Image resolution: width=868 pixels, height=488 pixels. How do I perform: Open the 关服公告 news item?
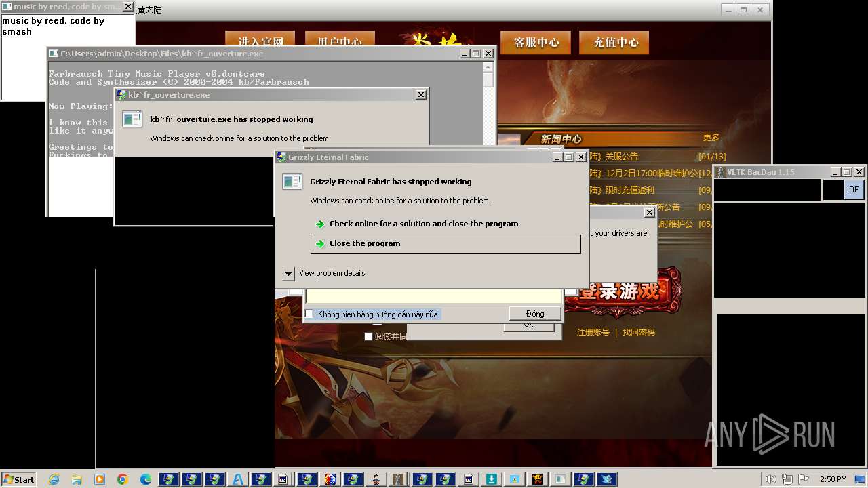tap(622, 157)
